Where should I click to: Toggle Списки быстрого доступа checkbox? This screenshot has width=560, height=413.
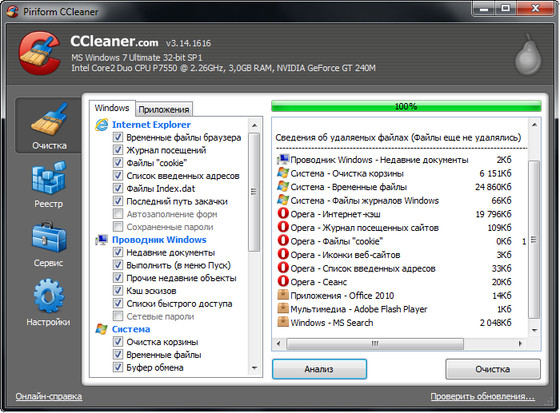[x=118, y=303]
